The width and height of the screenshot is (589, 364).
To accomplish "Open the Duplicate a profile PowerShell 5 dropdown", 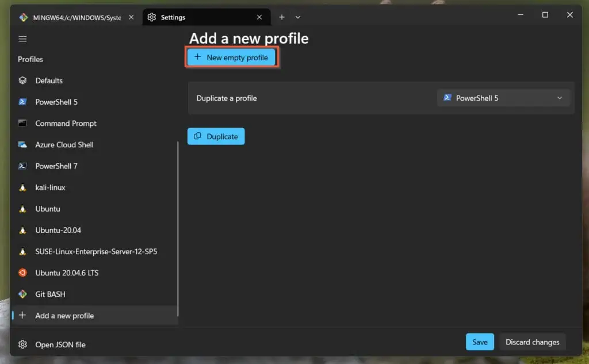I will 503,98.
